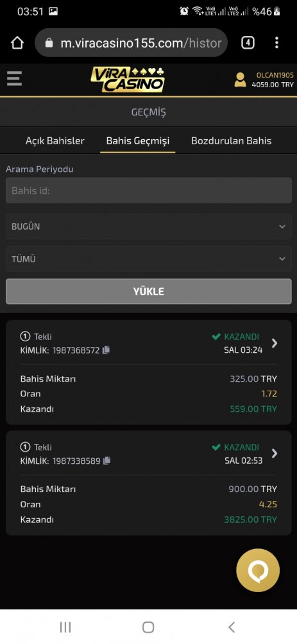This screenshot has height=644, width=297.
Task: Open the browser tab switcher showing 4
Action: tap(248, 43)
